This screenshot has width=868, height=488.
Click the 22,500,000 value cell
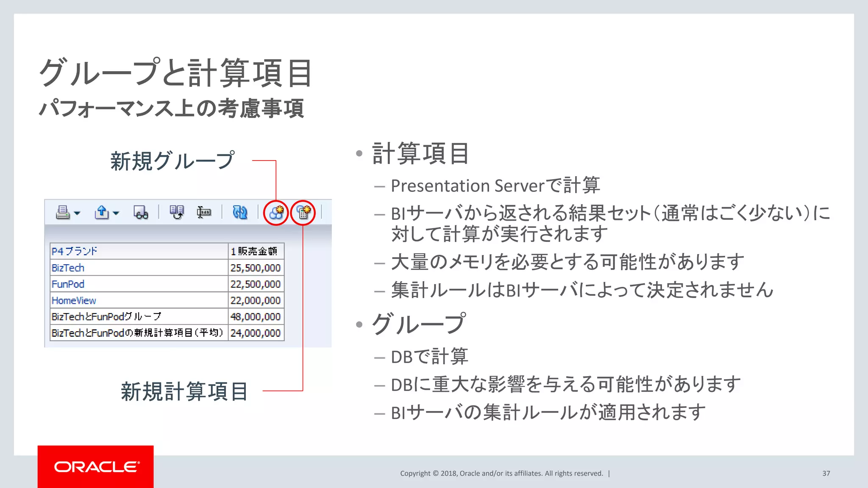(256, 284)
